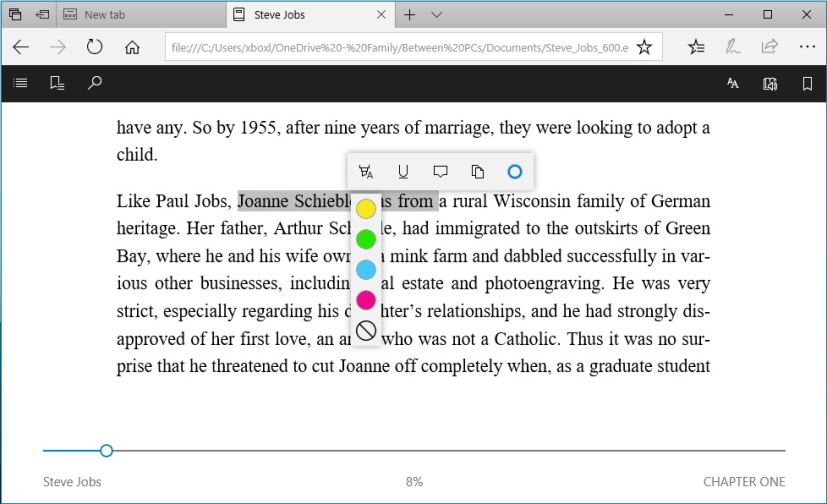The height and width of the screenshot is (504, 827).
Task: Show tab previews chevron
Action: point(436,15)
